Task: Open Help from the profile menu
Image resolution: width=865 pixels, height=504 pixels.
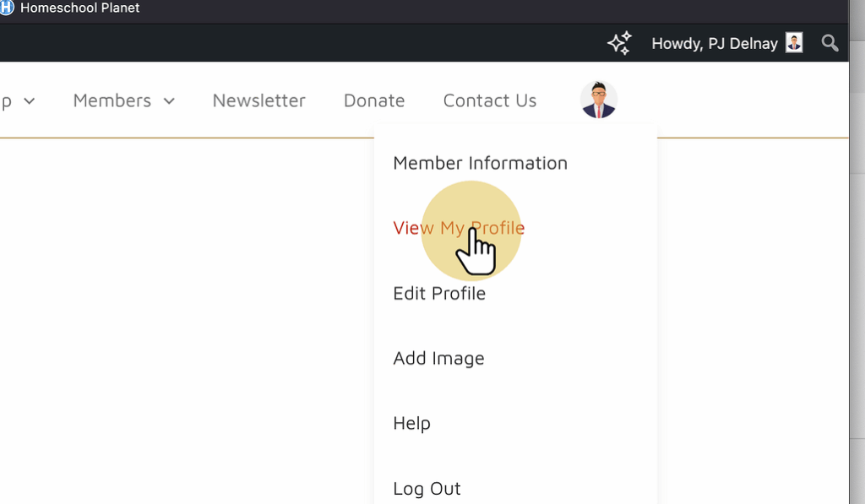Action: [x=411, y=423]
